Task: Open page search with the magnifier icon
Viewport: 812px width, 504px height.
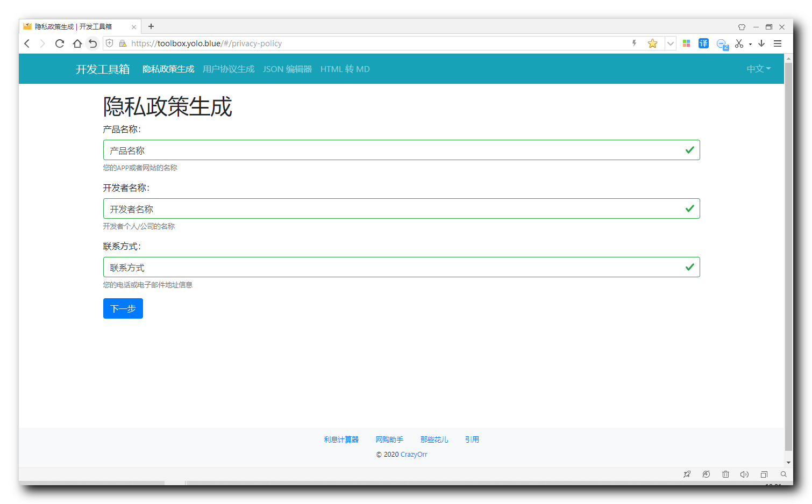Action: pos(783,474)
